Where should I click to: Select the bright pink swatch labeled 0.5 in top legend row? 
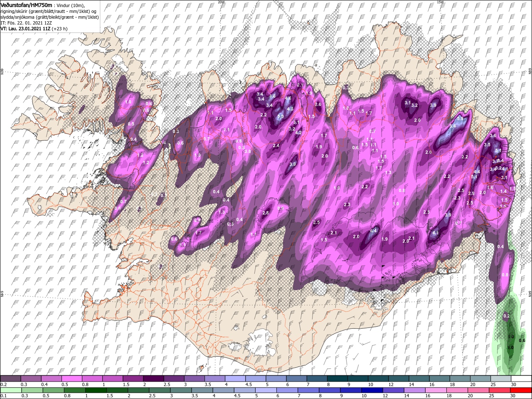point(71,378)
